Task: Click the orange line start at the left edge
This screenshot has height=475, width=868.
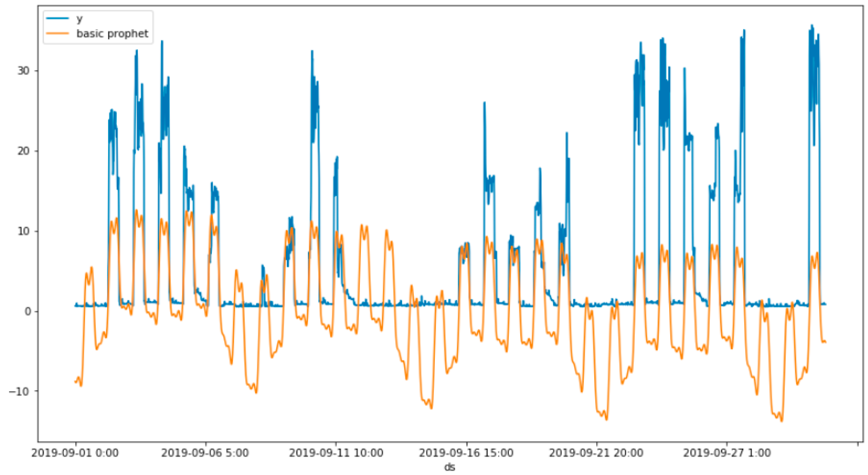Action: pyautogui.click(x=75, y=381)
